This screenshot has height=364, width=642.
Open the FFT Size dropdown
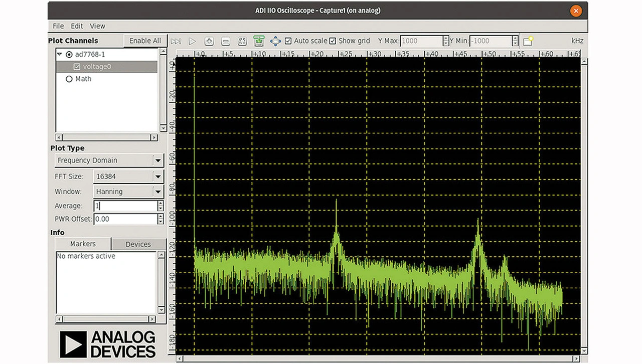click(x=158, y=176)
